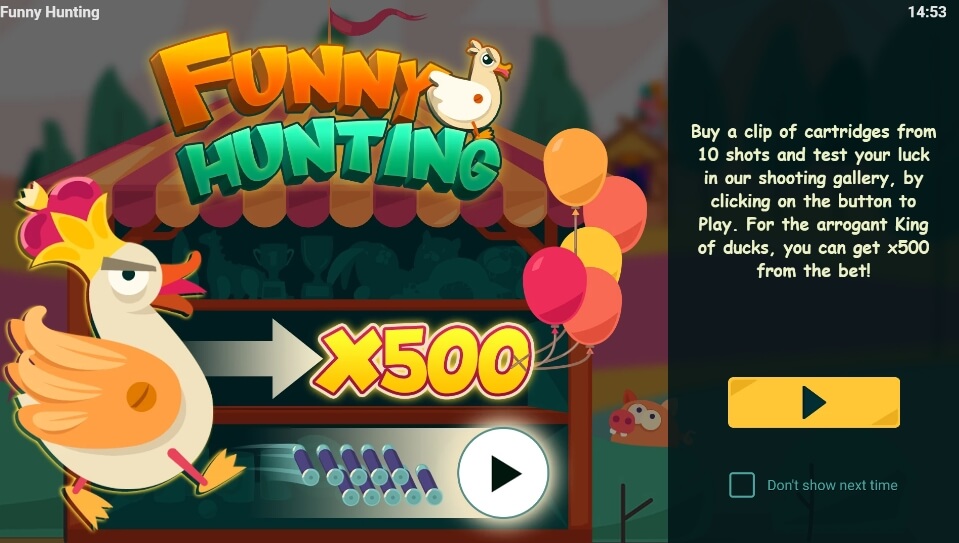The width and height of the screenshot is (959, 543).
Task: Click the Don't show next time label
Action: tap(832, 486)
